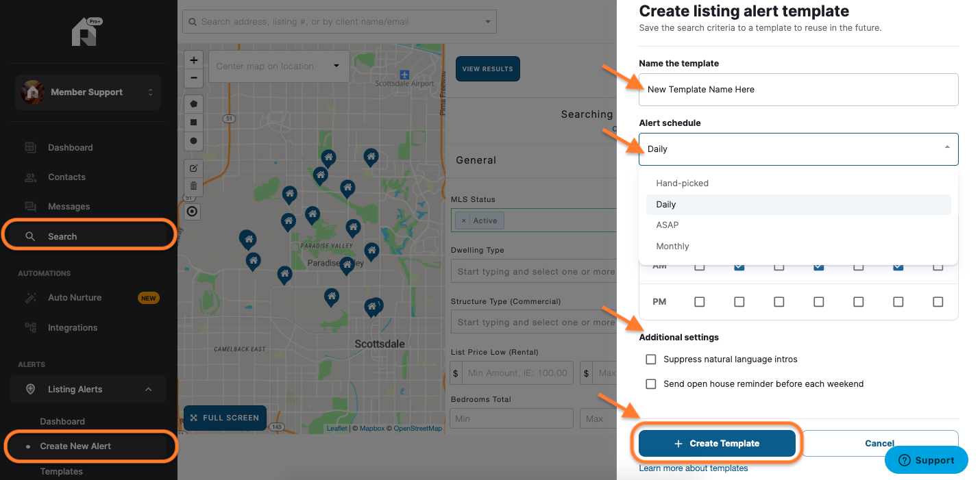
Task: Remove the Active MLS status tag
Action: point(463,220)
